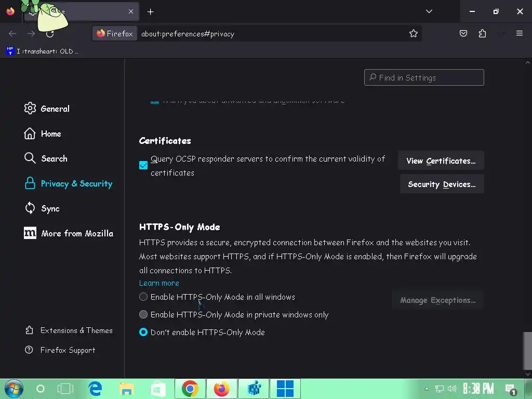Open the transheart bookmark in bookmarks bar
Image resolution: width=532 pixels, height=399 pixels.
click(43, 51)
